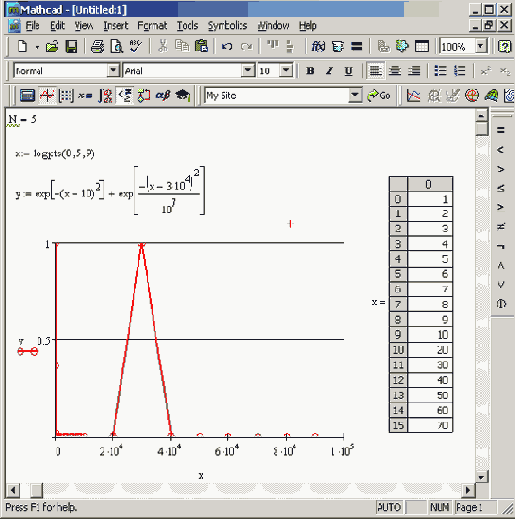
Task: Insert less-than operator from Boolean palette
Action: (x=501, y=150)
